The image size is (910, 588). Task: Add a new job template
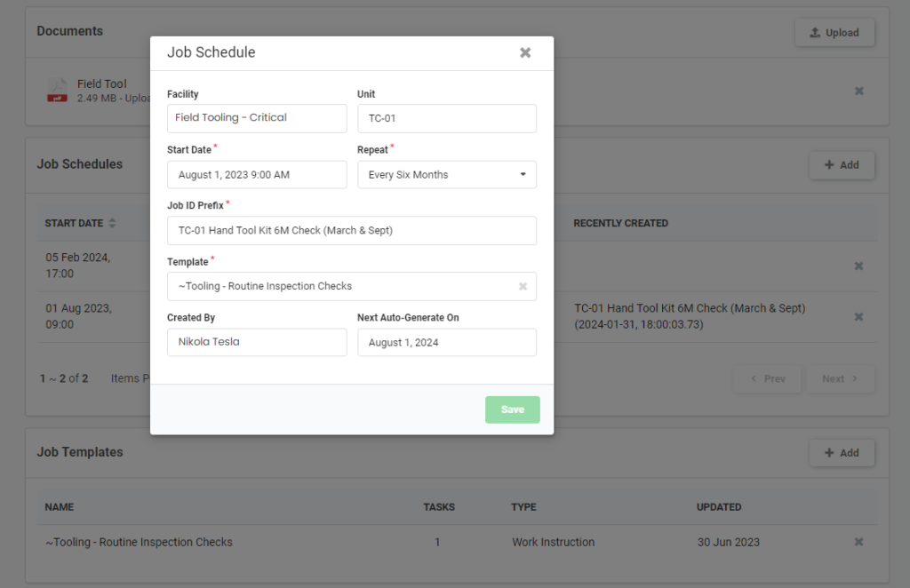coord(841,453)
